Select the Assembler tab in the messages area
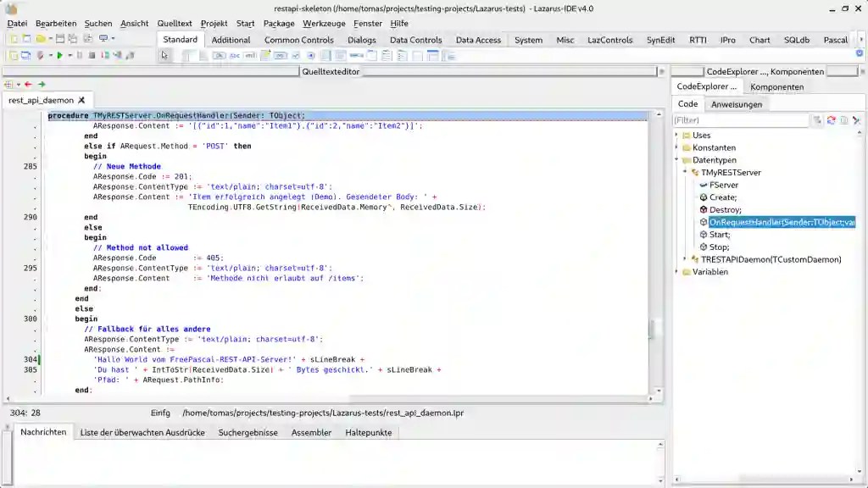This screenshot has width=868, height=488. 311,432
